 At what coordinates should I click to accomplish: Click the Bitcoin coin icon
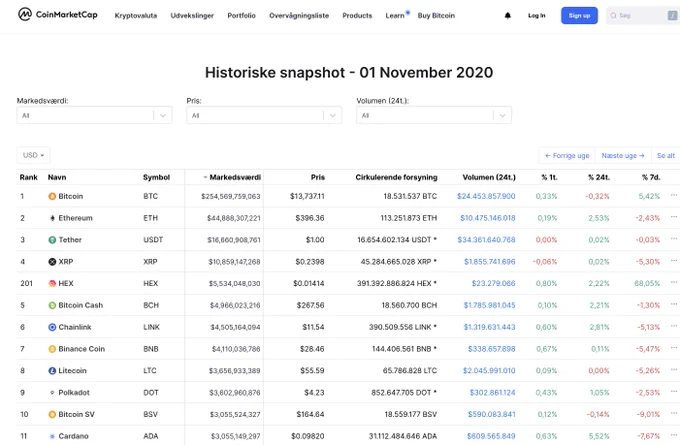pos(52,196)
